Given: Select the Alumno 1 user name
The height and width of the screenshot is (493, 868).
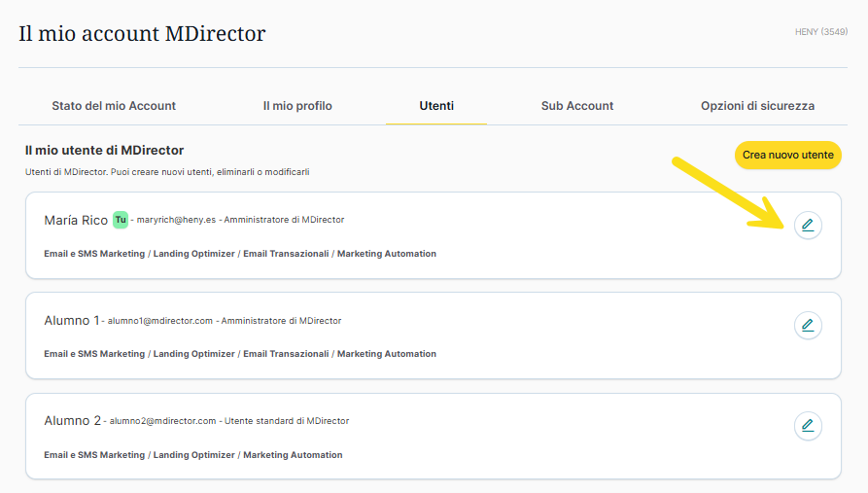Looking at the screenshot, I should pyautogui.click(x=71, y=321).
